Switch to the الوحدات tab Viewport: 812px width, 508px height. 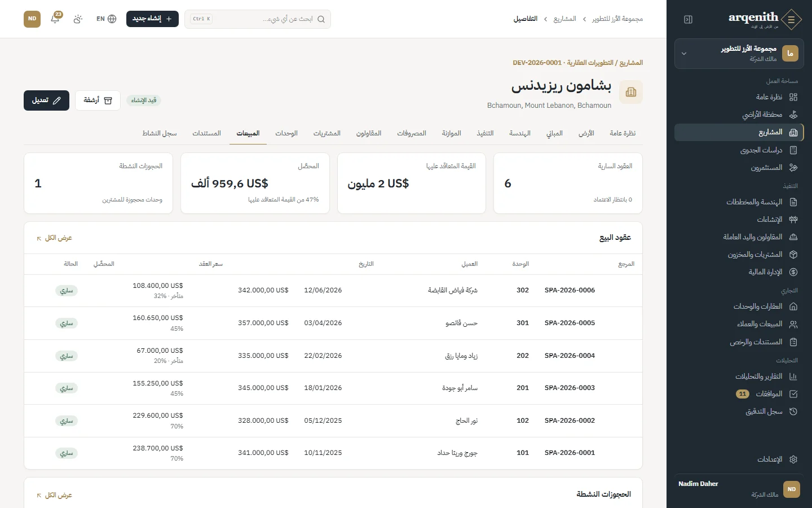pos(286,133)
